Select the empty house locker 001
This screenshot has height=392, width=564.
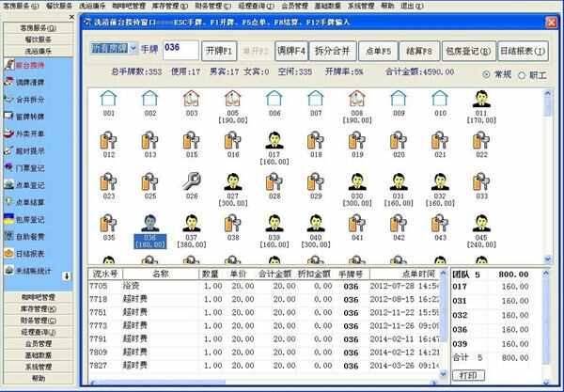click(x=109, y=103)
